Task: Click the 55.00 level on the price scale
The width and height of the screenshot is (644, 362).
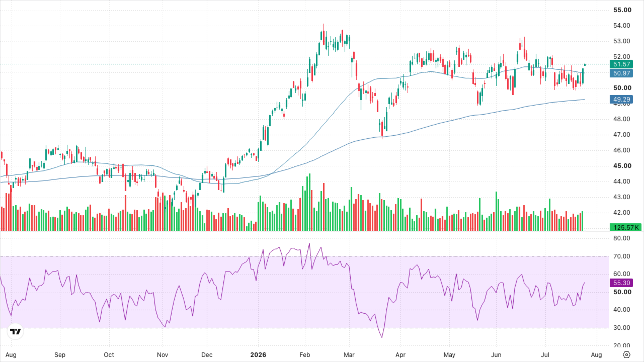Action: (x=622, y=10)
